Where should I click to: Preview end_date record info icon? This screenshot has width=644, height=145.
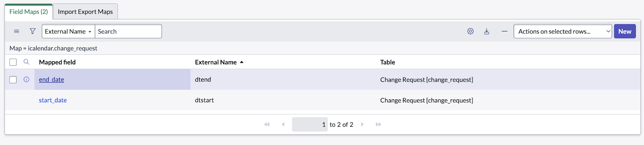[26, 79]
